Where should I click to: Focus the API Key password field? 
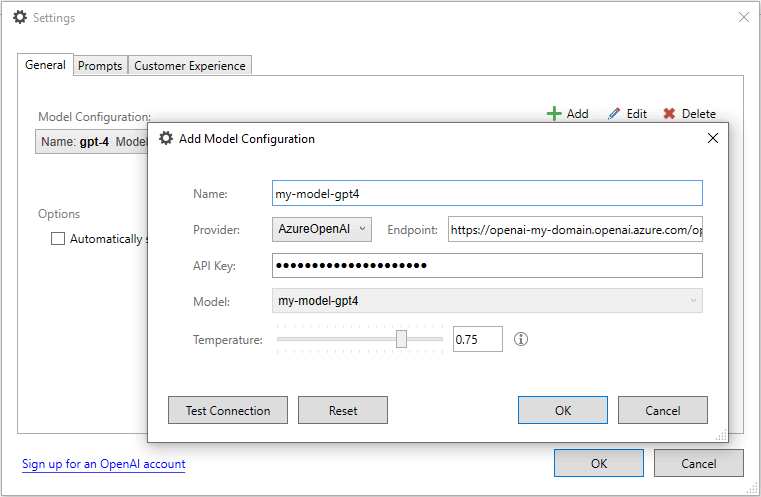[x=487, y=265]
